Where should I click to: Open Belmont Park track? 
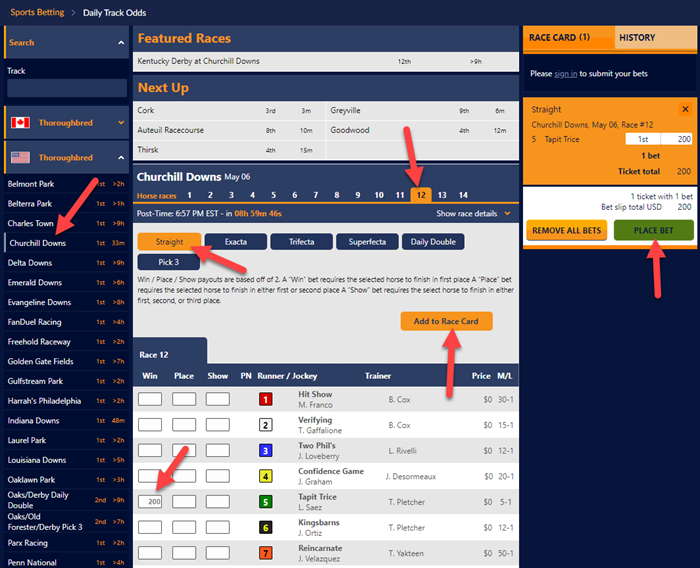click(x=66, y=184)
